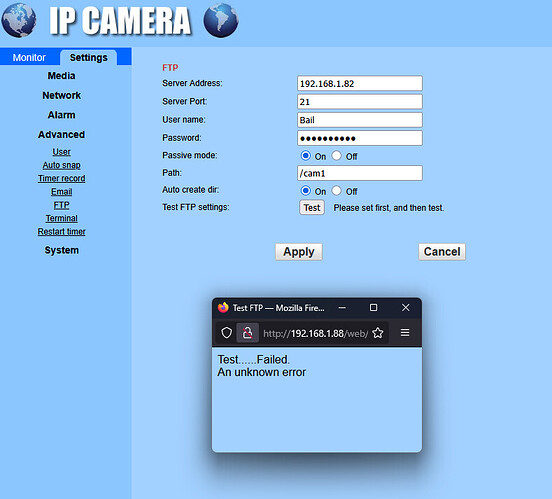Click the 'Test FTP — Mozilla Fire...' window title

click(278, 308)
